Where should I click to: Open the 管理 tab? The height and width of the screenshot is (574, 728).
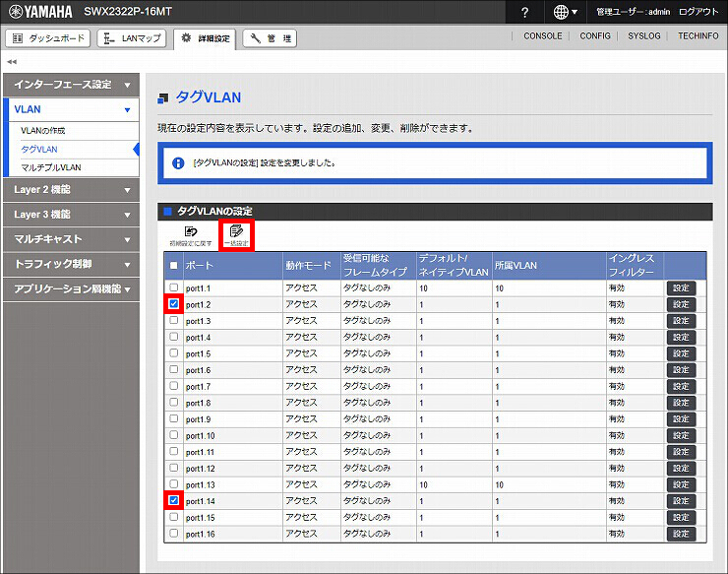[x=270, y=38]
